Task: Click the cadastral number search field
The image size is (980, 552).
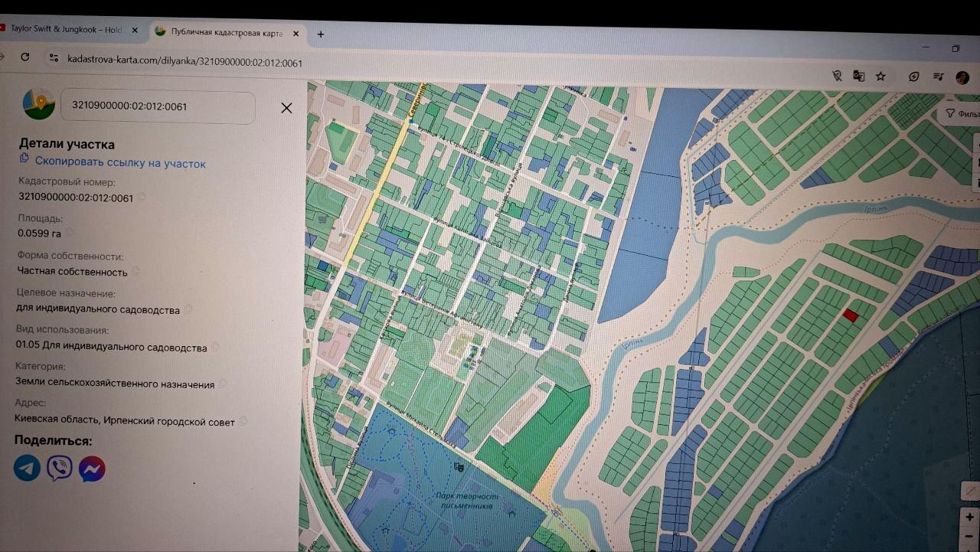Action: pyautogui.click(x=157, y=107)
